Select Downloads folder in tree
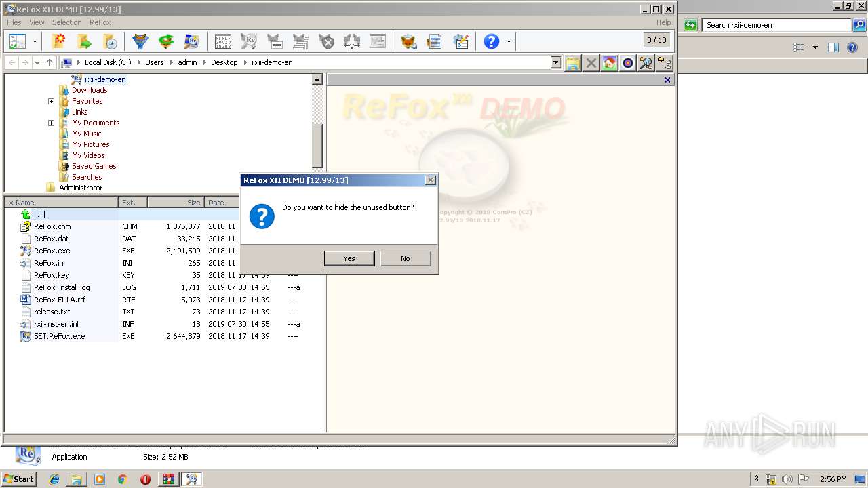 (x=90, y=90)
